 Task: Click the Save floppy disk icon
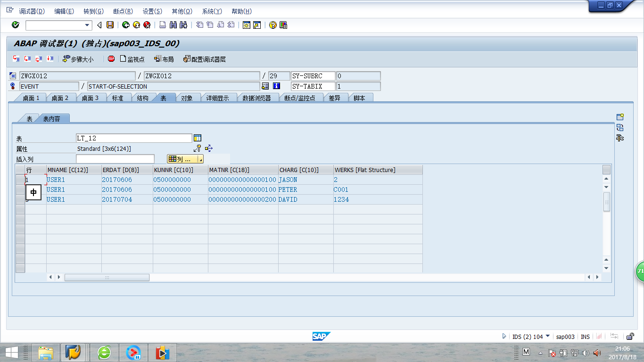pos(110,25)
